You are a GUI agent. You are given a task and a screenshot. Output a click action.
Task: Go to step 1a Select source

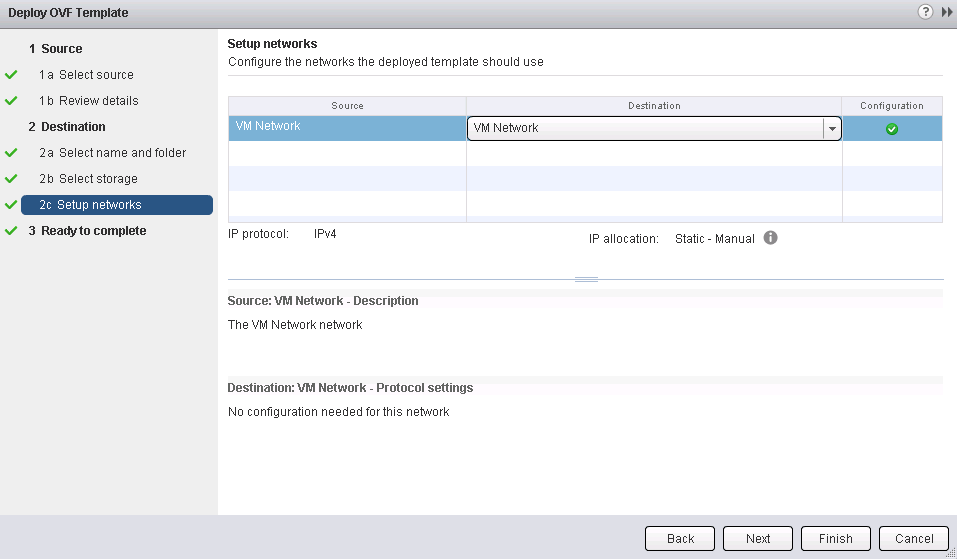pyautogui.click(x=96, y=75)
